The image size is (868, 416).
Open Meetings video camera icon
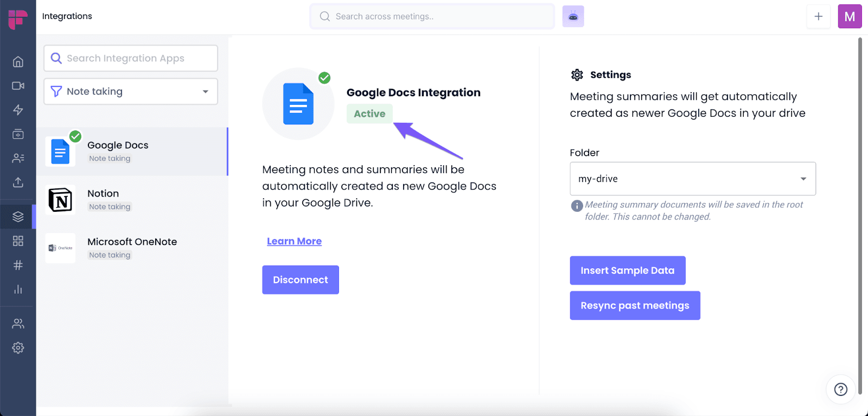click(18, 86)
